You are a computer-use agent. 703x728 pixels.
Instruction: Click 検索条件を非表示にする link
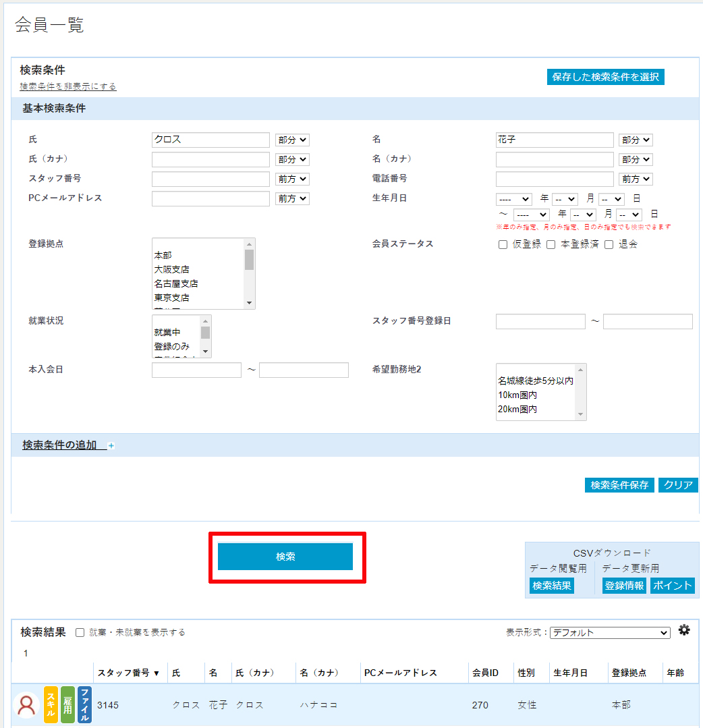[67, 86]
